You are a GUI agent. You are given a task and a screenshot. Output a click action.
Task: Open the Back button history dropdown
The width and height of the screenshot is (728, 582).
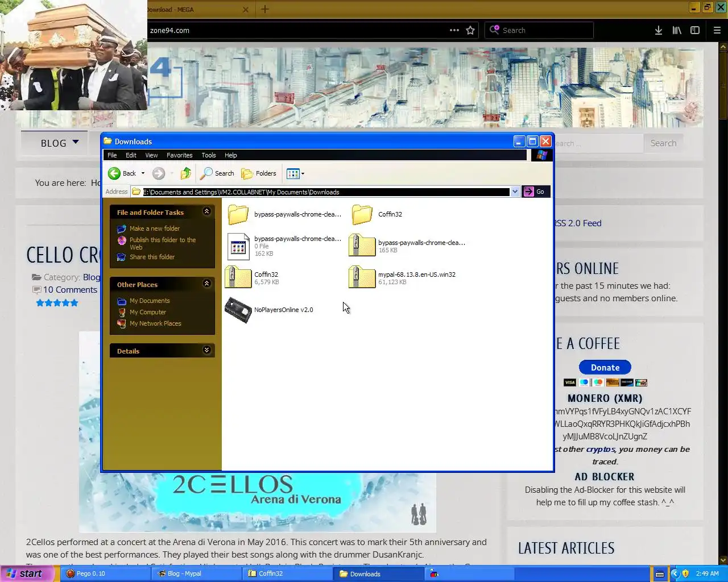tap(143, 173)
